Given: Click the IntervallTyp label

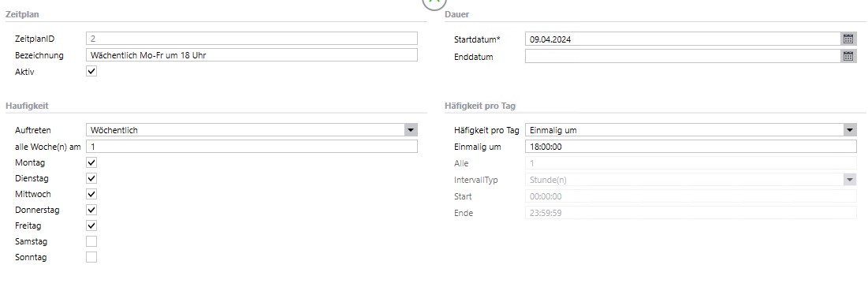Looking at the screenshot, I should coord(475,180).
